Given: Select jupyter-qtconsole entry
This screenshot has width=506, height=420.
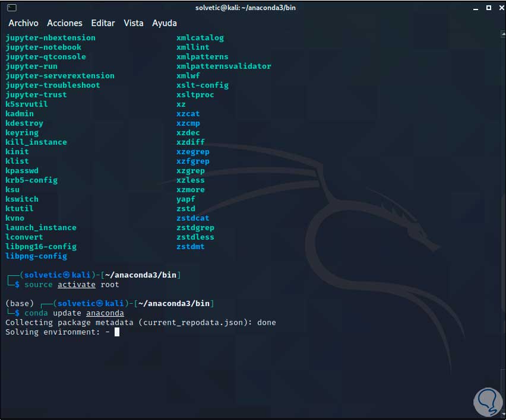Looking at the screenshot, I should pyautogui.click(x=46, y=57).
